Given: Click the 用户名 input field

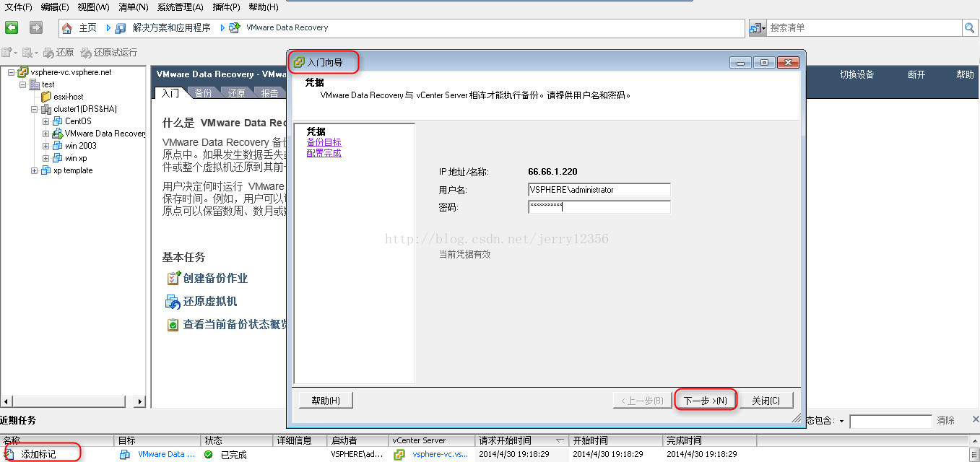Looking at the screenshot, I should click(x=599, y=190).
